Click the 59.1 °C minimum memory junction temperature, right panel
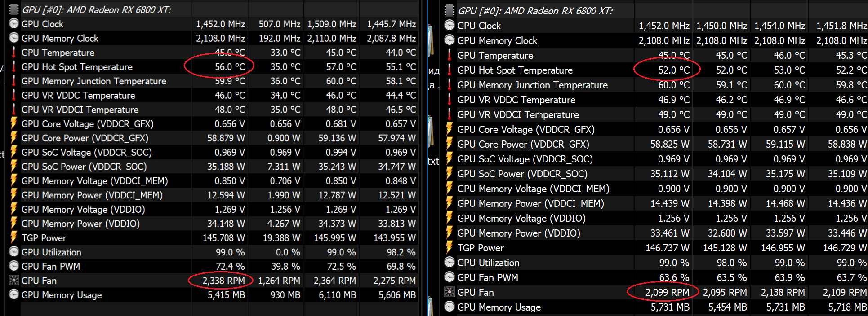The image size is (868, 316). click(731, 85)
